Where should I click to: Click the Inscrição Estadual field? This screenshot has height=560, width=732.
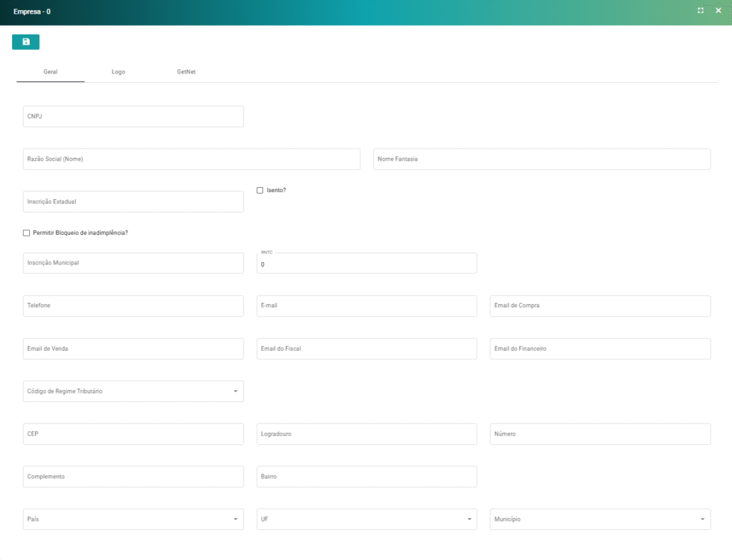[x=133, y=202]
